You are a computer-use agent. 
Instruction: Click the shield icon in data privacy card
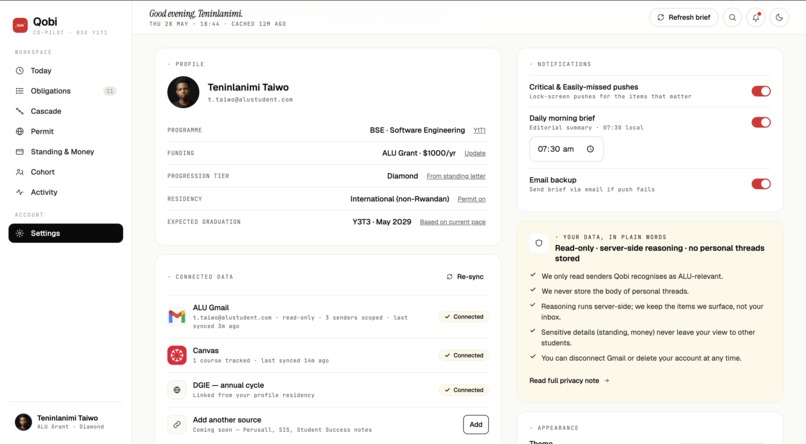[539, 243]
